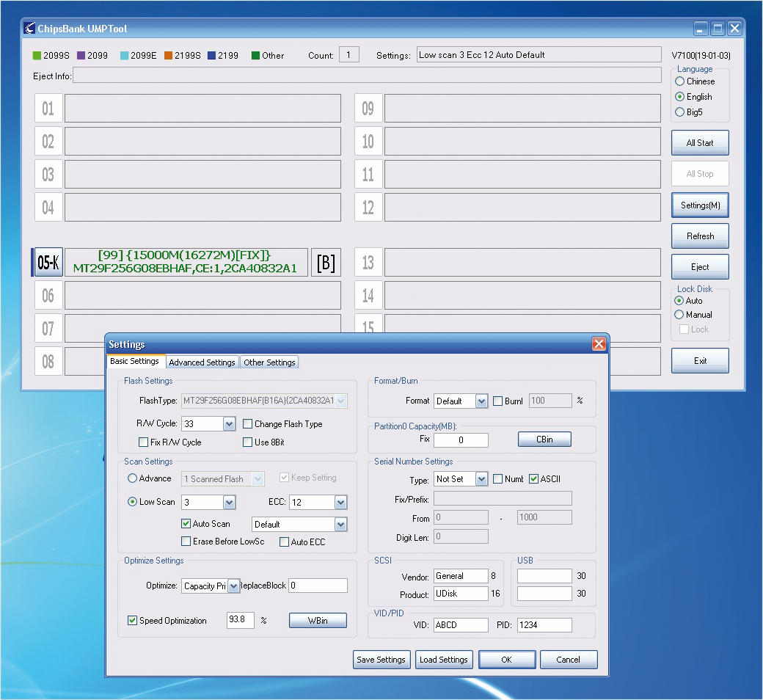
Task: Enable Erase Before LowSc checkbox
Action: [186, 542]
